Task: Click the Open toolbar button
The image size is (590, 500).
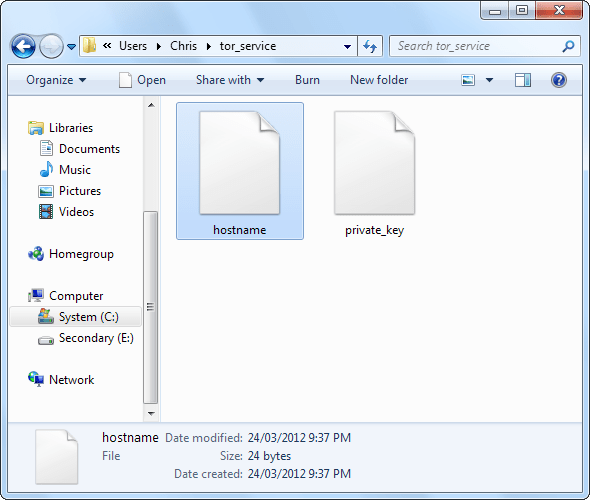Action: 142,80
